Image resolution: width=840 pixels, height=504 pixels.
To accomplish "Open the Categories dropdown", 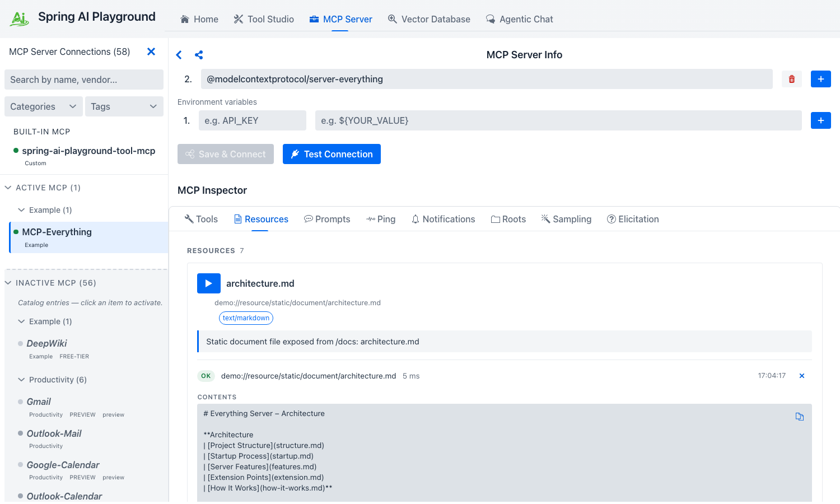I will [x=43, y=106].
